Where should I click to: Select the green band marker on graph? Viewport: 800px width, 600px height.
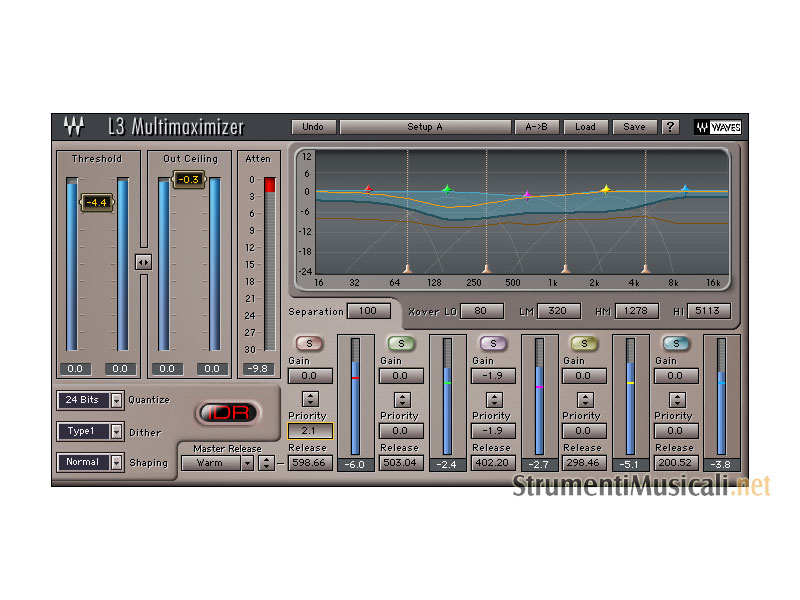pyautogui.click(x=447, y=189)
